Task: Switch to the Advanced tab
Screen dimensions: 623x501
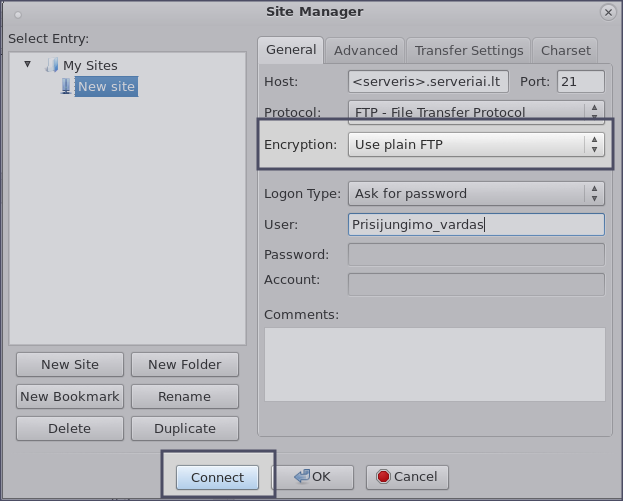Action: pyautogui.click(x=365, y=50)
